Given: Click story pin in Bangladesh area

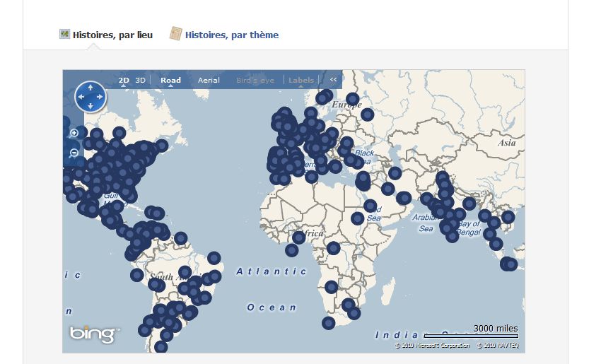Looking at the screenshot, I should pos(469,204).
